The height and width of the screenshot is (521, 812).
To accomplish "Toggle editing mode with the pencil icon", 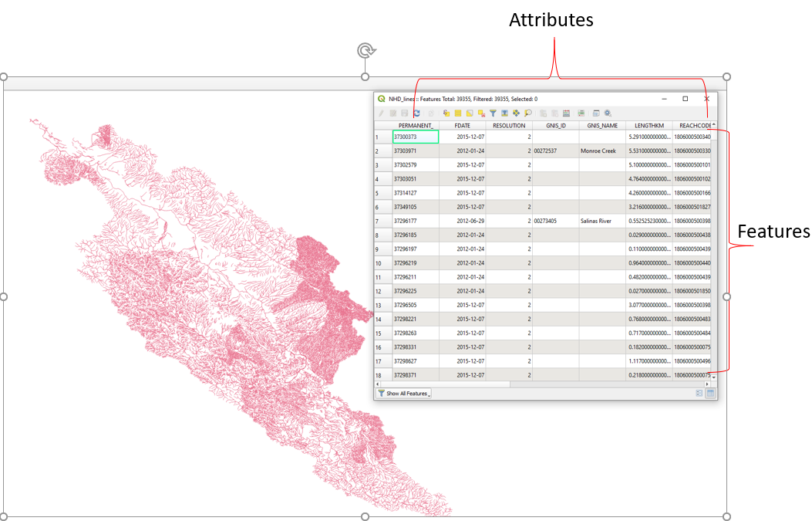I will tap(381, 113).
